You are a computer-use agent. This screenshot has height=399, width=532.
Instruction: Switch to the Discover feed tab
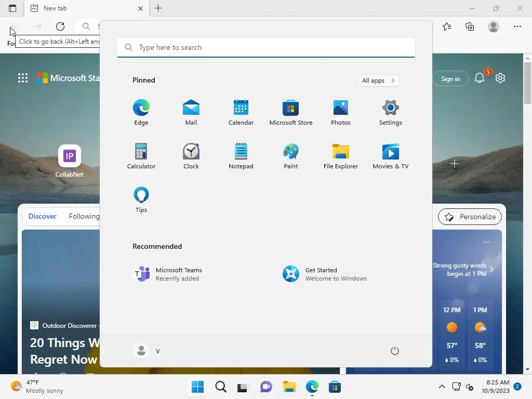tap(43, 216)
